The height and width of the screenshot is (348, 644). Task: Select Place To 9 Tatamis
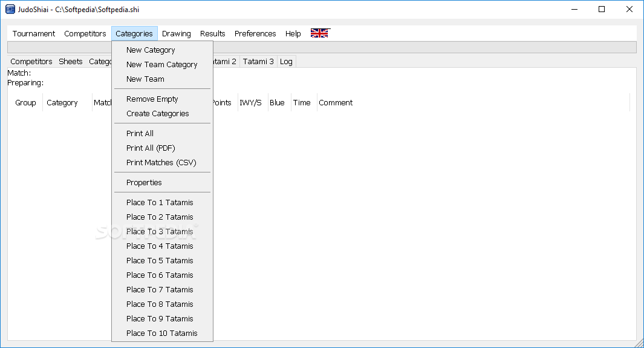tap(162, 319)
